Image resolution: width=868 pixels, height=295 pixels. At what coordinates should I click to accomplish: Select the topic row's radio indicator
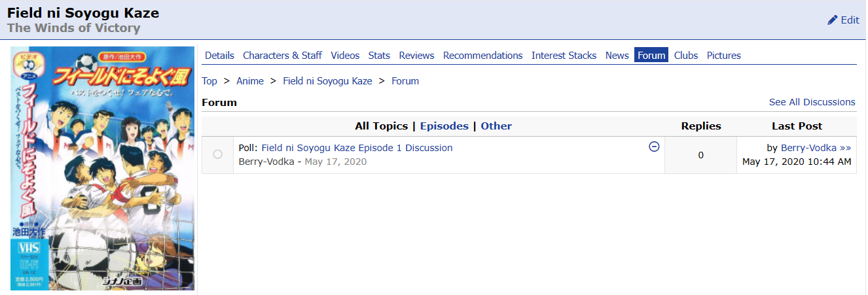click(x=217, y=154)
